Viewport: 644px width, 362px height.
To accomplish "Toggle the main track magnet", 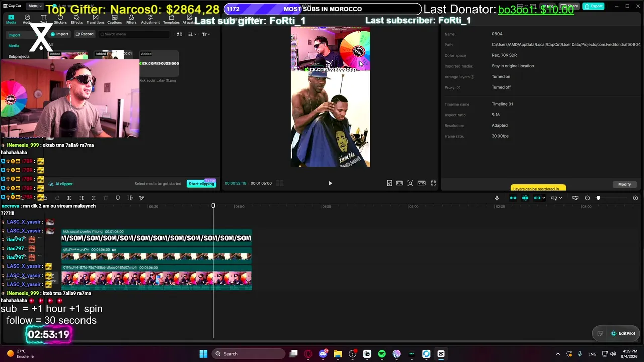I will pyautogui.click(x=513, y=198).
